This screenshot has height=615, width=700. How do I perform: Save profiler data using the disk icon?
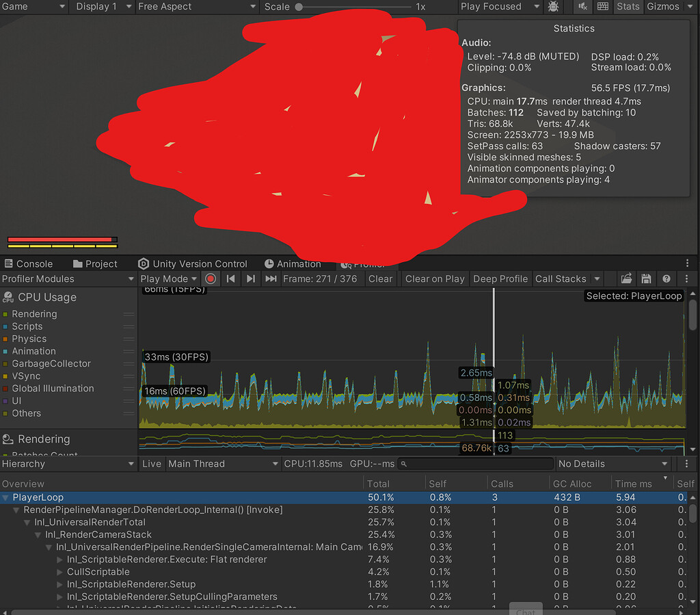click(x=646, y=279)
